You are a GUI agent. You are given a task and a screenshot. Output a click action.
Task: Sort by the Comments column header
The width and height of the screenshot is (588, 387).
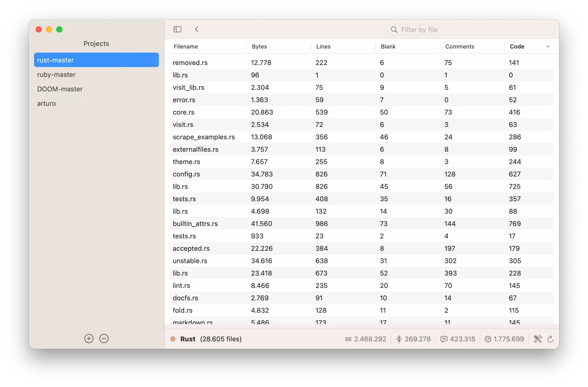pyautogui.click(x=460, y=46)
